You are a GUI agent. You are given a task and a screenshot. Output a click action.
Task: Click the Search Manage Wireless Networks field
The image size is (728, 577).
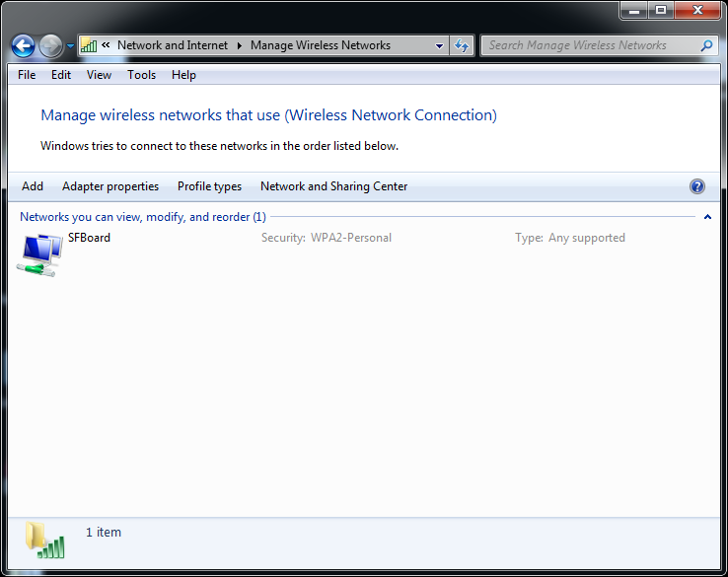[590, 45]
